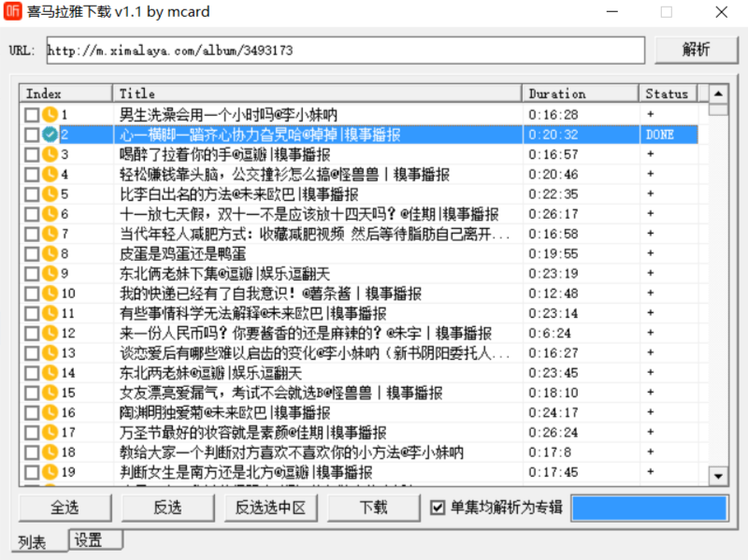Screen dimensions: 748x560
Task: Click the orange clock icon in row 19
Action: pyautogui.click(x=50, y=472)
